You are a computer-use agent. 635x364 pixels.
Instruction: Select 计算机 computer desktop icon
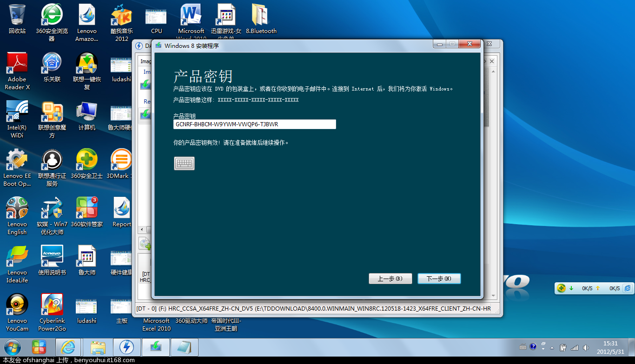pyautogui.click(x=87, y=116)
